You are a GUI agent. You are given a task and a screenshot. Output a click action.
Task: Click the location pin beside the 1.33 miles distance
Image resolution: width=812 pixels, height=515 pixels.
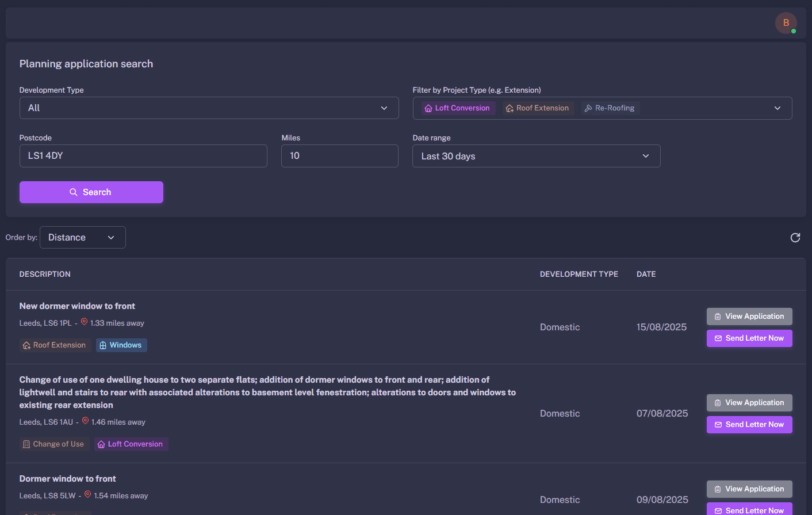tap(85, 323)
